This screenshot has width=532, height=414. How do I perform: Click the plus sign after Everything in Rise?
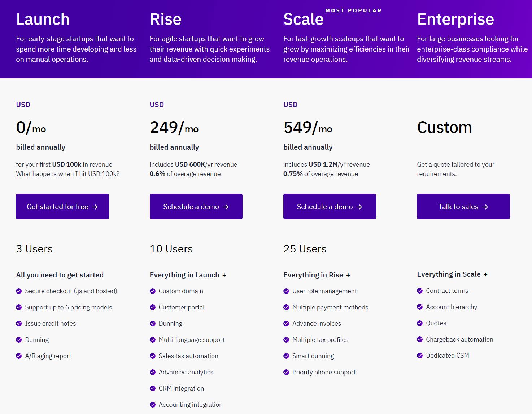[348, 275]
